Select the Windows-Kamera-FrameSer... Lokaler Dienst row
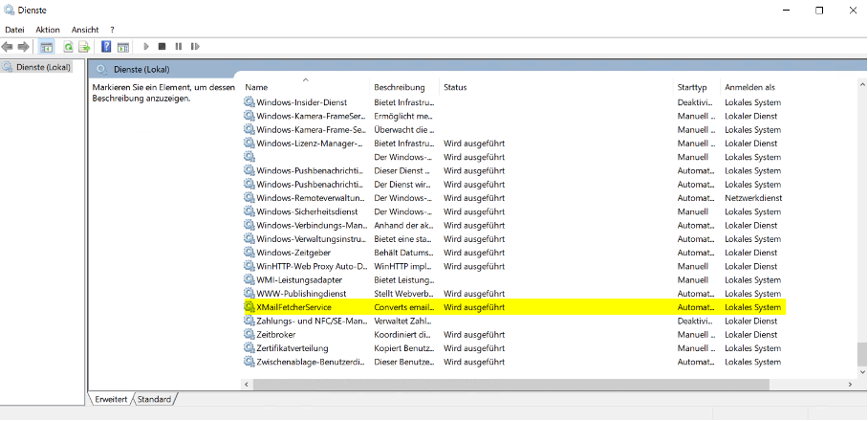Viewport: 868px width, 421px height. [514, 116]
